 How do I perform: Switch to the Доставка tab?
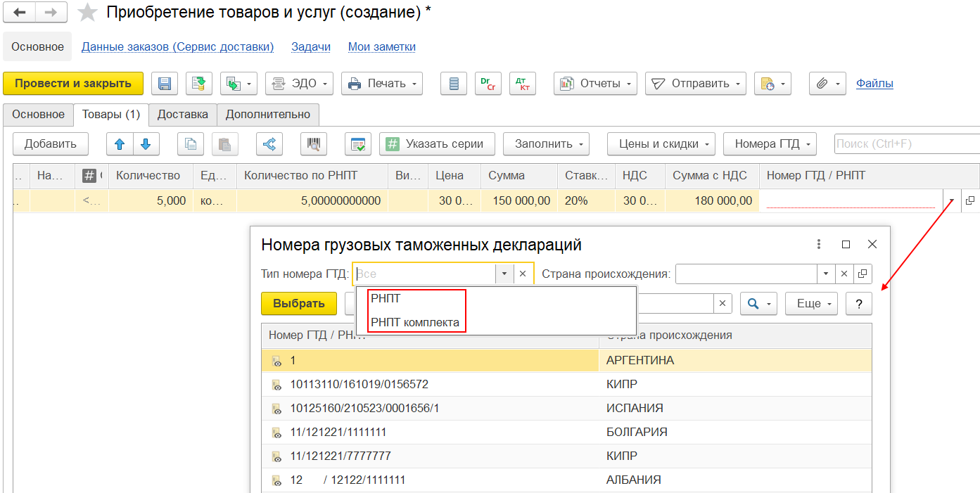(182, 114)
